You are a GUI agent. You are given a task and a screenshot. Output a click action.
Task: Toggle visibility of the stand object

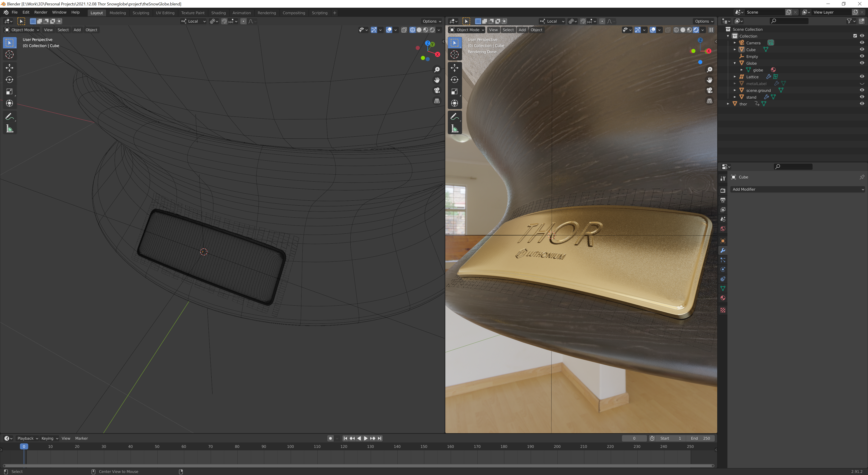click(x=862, y=97)
